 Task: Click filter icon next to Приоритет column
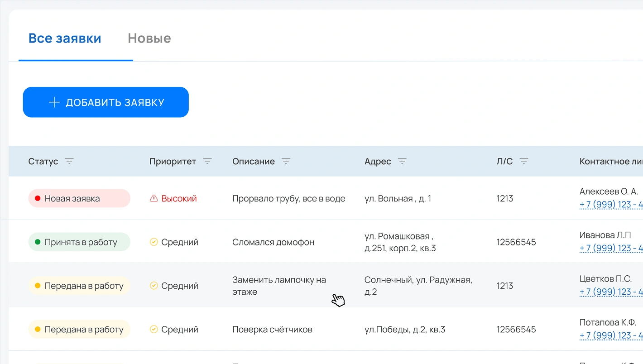(x=207, y=161)
